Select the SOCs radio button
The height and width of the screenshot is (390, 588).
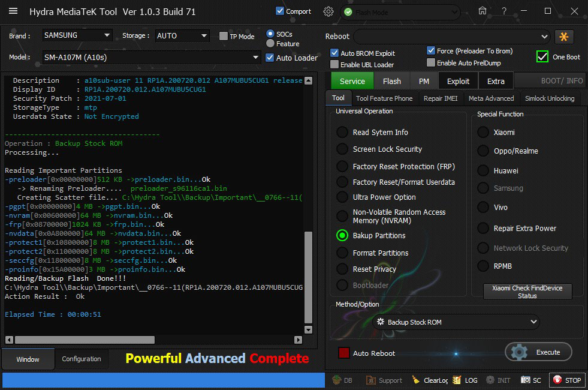point(270,34)
